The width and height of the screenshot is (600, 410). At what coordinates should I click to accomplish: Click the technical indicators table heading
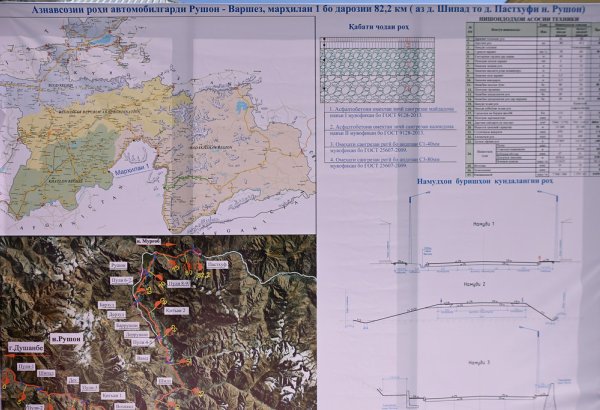pyautogui.click(x=529, y=19)
